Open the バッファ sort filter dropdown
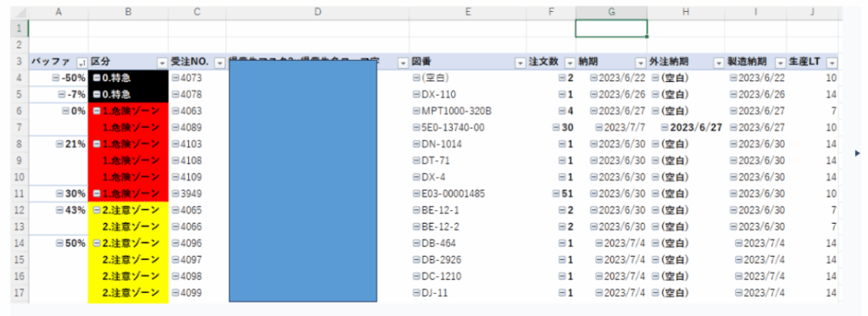The height and width of the screenshot is (316, 868). 82,63
